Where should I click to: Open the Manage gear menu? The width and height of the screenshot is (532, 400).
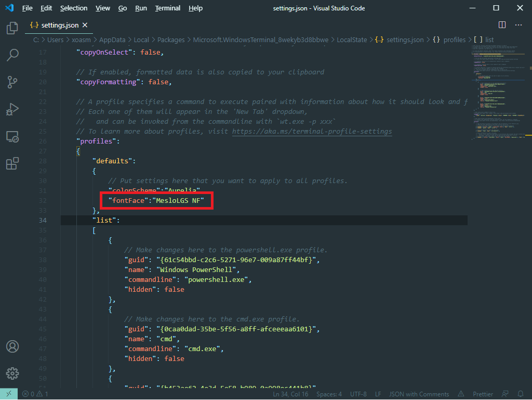tap(12, 373)
